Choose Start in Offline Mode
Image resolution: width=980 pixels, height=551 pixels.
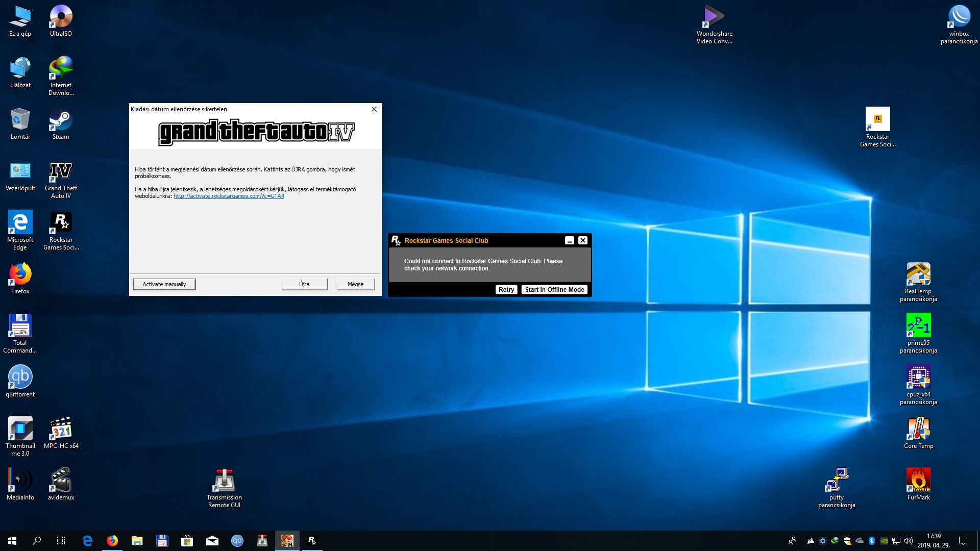tap(554, 290)
